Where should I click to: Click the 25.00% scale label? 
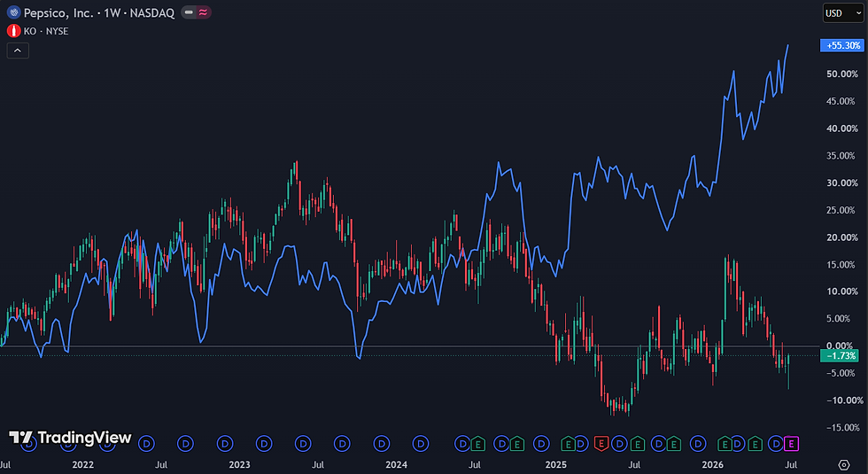(x=842, y=210)
